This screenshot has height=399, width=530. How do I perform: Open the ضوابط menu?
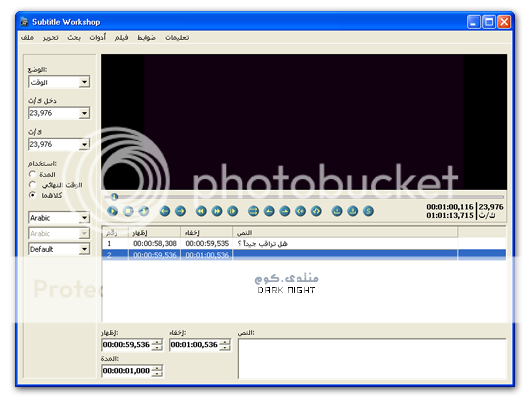[146, 38]
